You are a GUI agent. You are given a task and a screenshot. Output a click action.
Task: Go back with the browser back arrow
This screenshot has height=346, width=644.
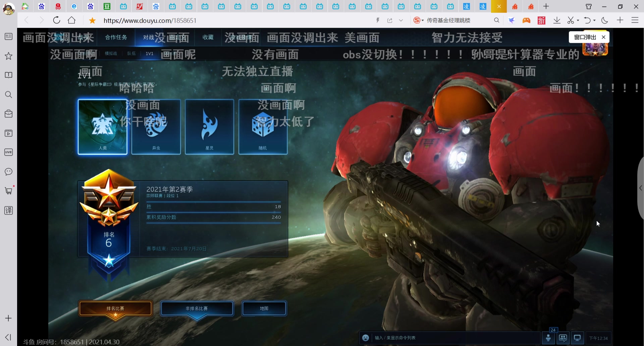coord(26,20)
